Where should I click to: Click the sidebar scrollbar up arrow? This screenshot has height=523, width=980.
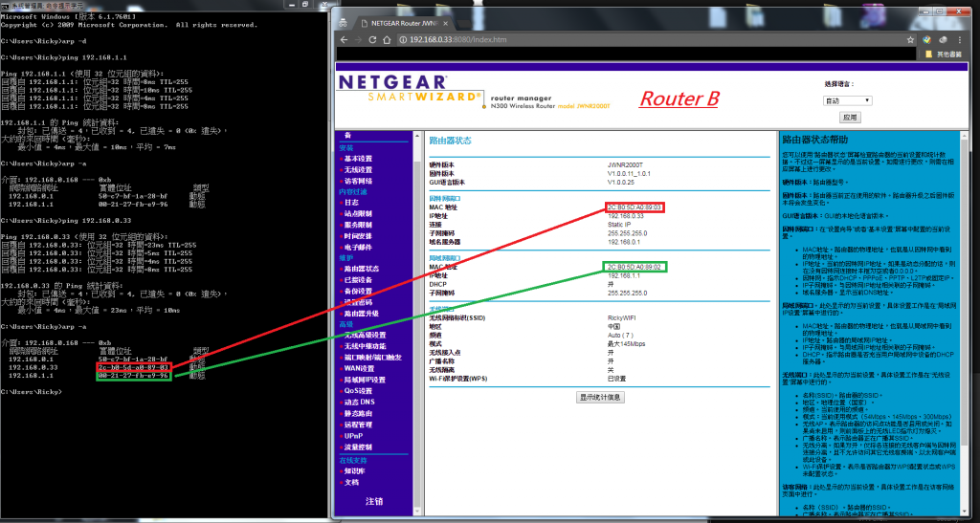pos(417,135)
